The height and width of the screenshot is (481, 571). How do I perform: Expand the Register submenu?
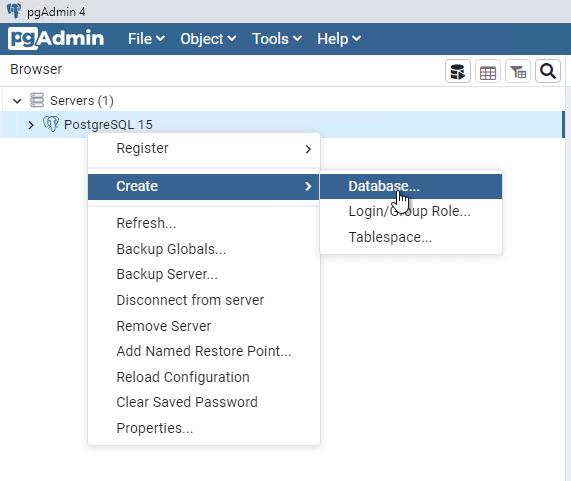point(204,149)
